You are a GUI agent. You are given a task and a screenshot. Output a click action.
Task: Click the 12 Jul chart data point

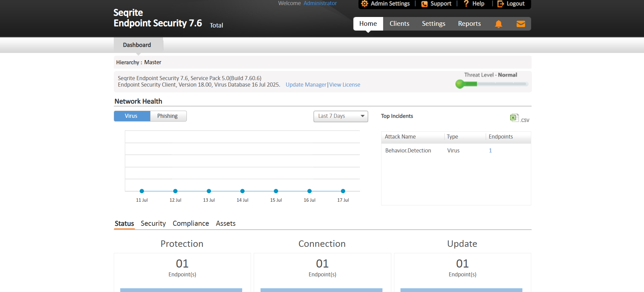pyautogui.click(x=175, y=191)
